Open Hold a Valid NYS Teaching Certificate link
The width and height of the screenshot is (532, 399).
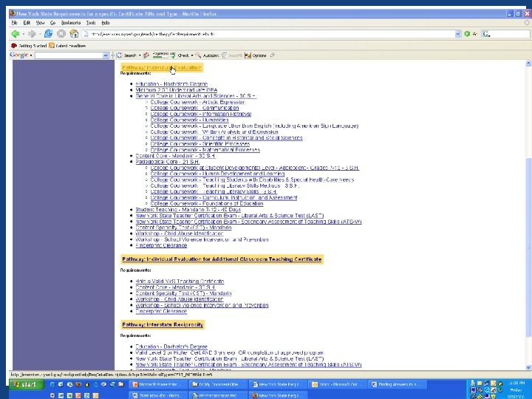(x=180, y=282)
